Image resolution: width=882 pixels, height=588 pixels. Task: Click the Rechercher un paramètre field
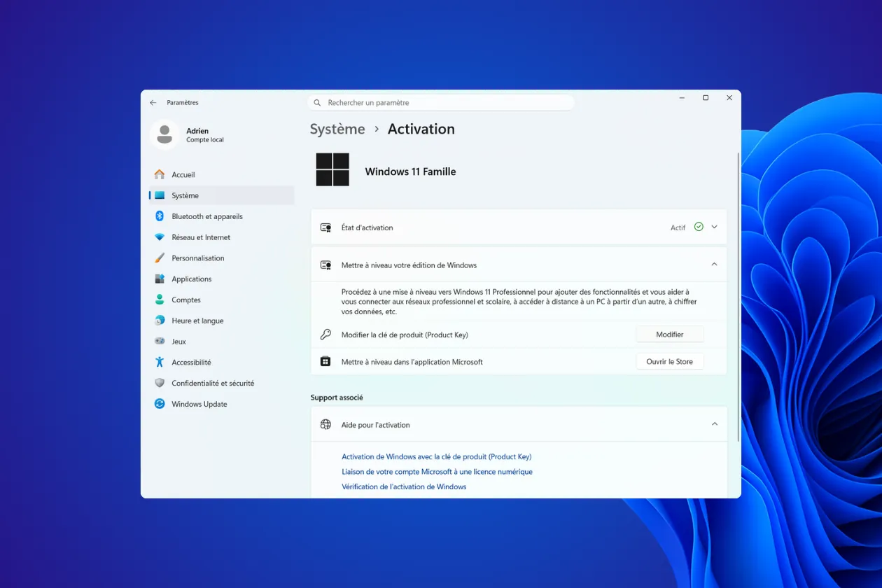click(x=441, y=102)
